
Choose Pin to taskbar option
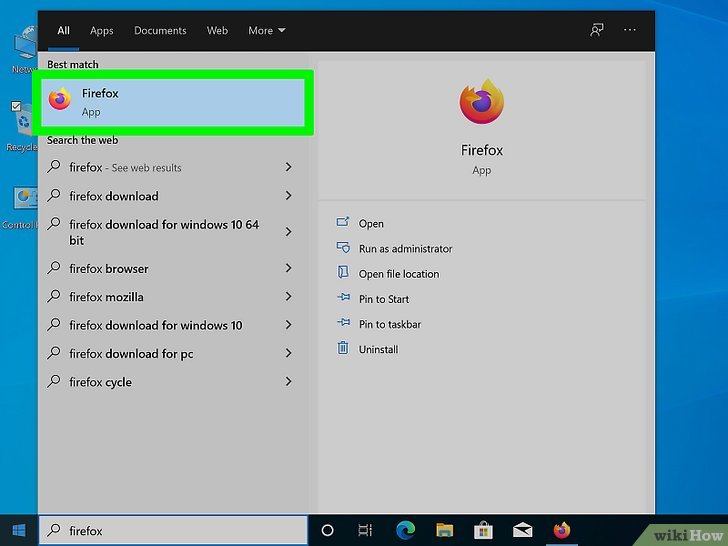pos(390,325)
